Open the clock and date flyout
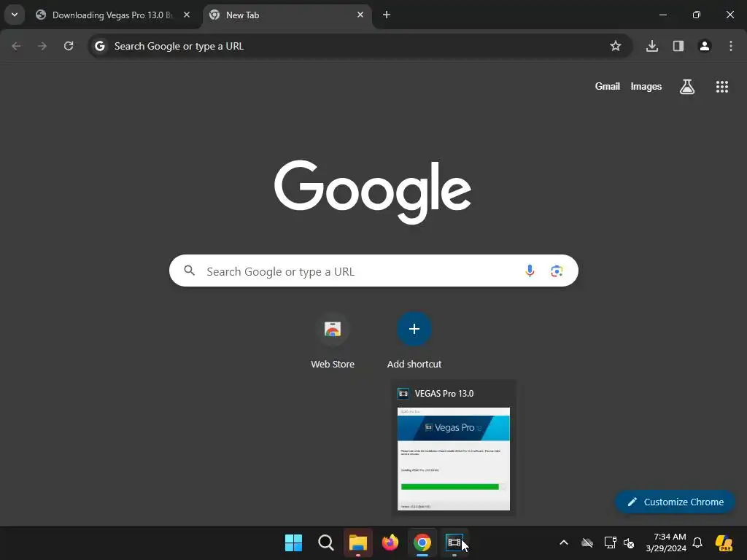Image resolution: width=747 pixels, height=560 pixels. click(666, 542)
